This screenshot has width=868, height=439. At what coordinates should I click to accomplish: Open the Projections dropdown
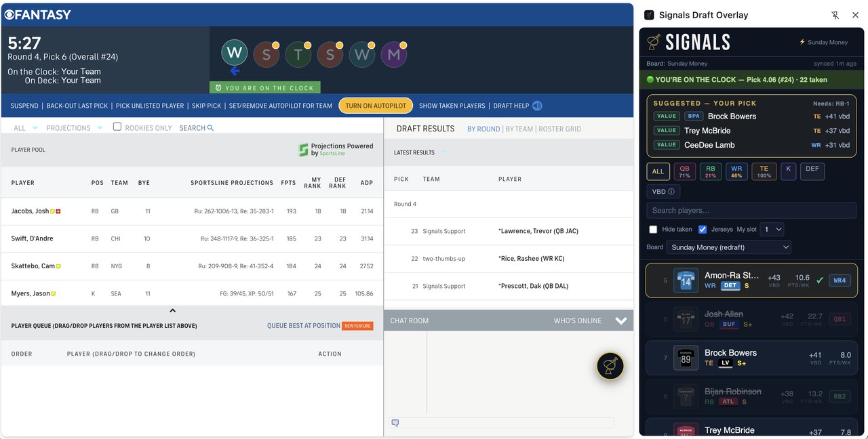(75, 128)
